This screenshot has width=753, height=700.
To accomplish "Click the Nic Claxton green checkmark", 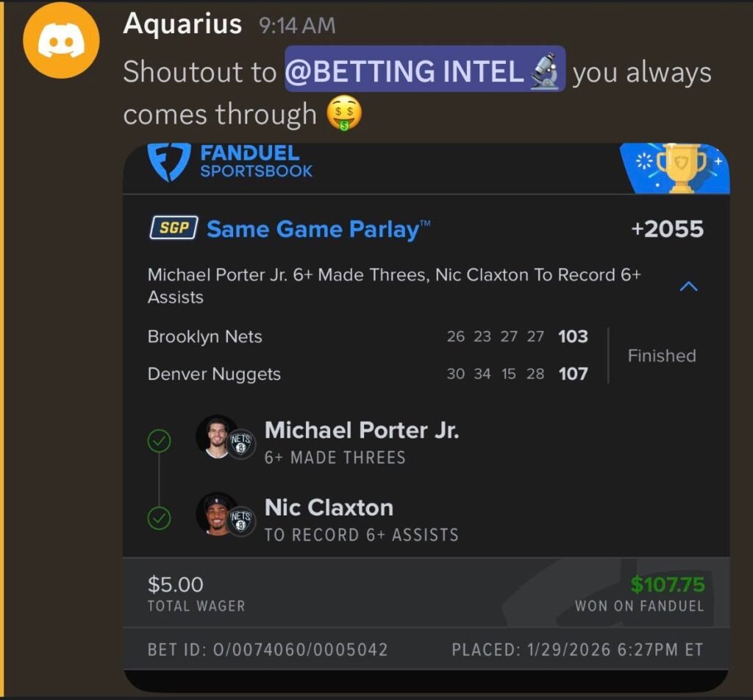I will click(159, 518).
